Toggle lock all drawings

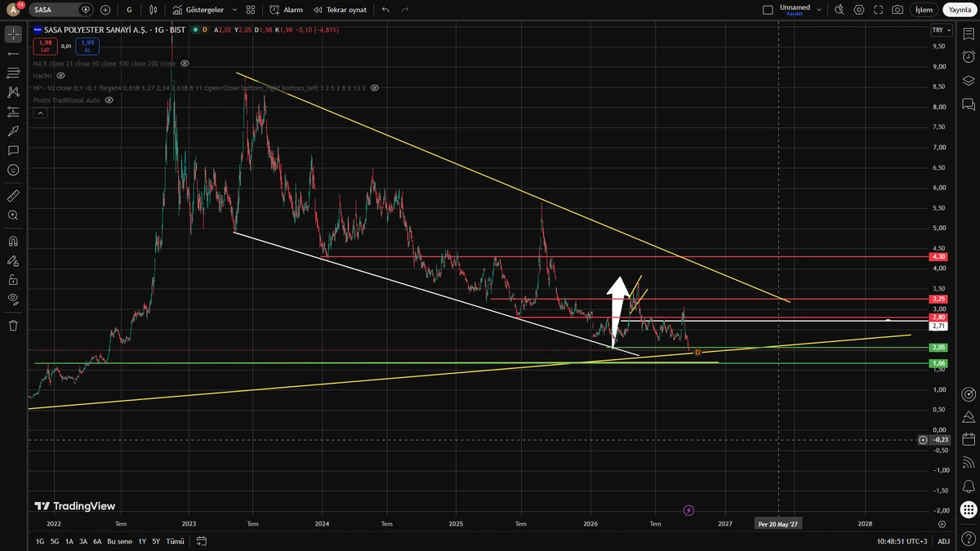click(x=13, y=279)
